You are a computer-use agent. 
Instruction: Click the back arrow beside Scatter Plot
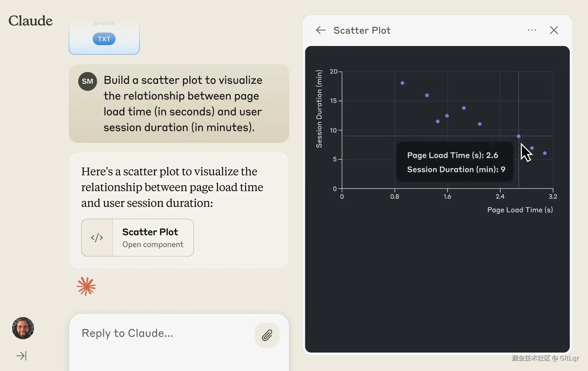pyautogui.click(x=321, y=30)
